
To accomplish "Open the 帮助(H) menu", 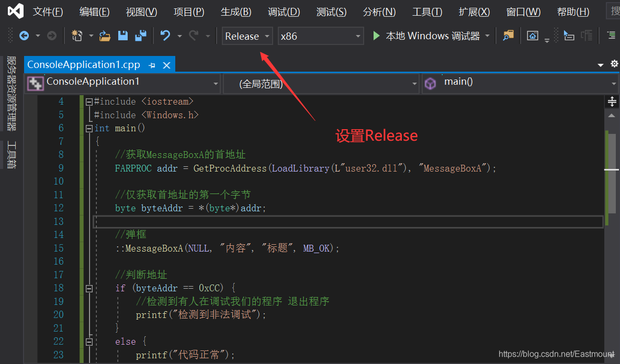I will click(x=573, y=12).
